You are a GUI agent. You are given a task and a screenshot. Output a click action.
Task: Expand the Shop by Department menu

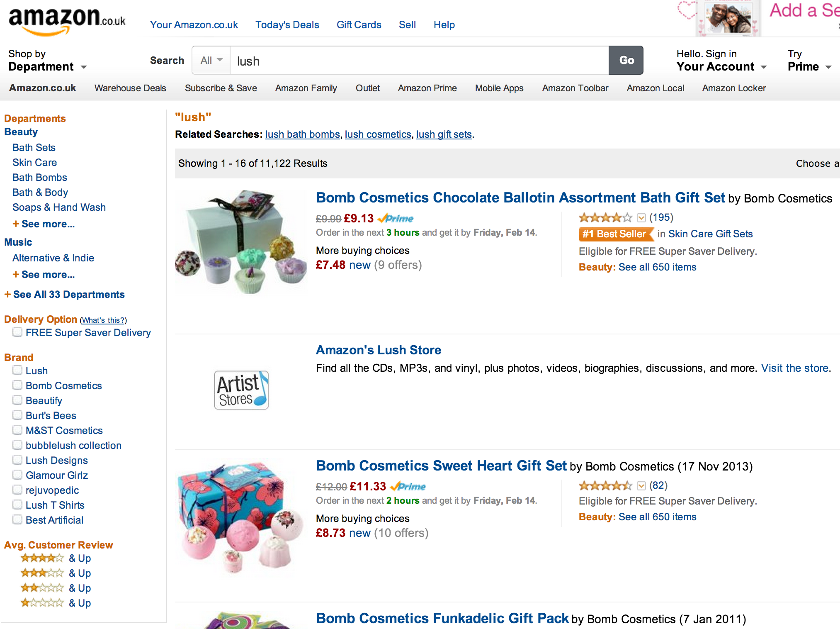click(x=47, y=61)
